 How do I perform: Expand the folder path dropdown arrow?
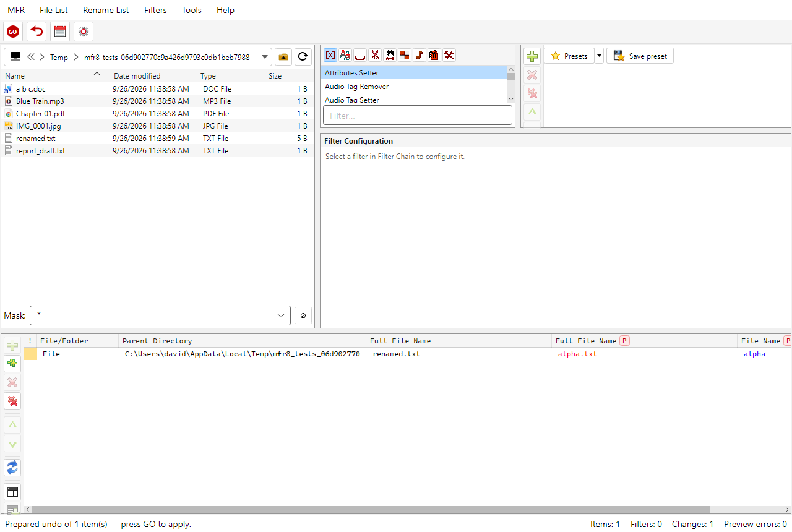(265, 57)
